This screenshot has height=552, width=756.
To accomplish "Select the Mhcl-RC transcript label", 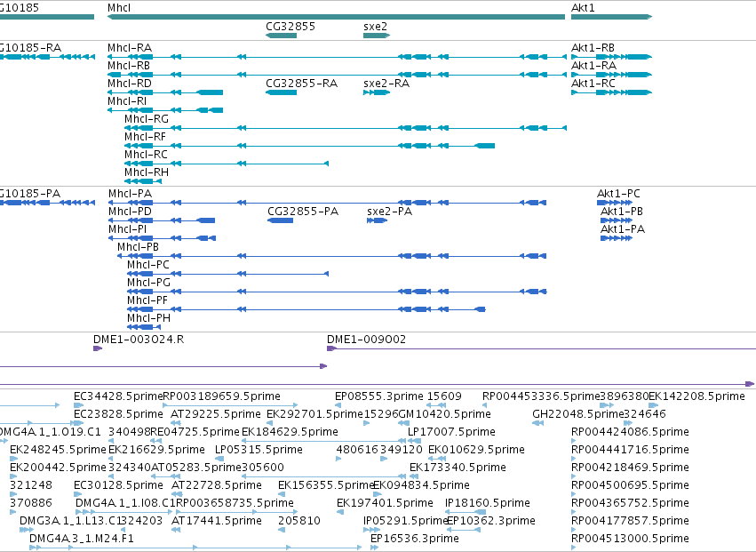I will (146, 155).
